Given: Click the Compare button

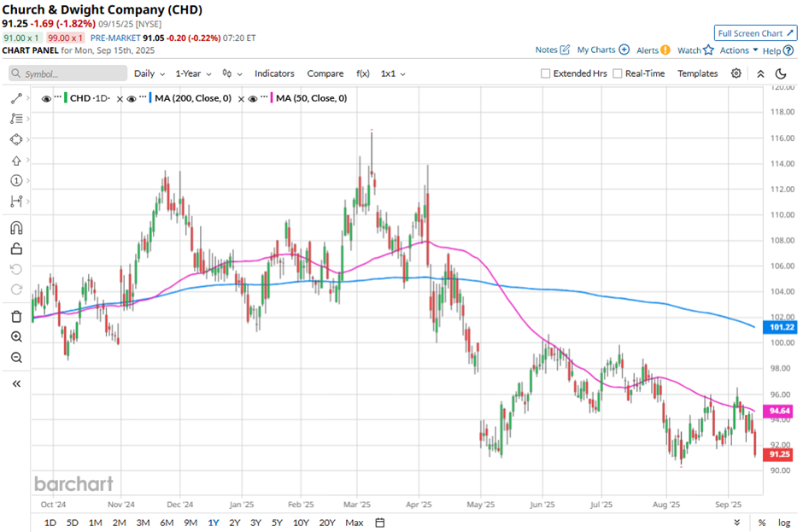Looking at the screenshot, I should point(325,73).
